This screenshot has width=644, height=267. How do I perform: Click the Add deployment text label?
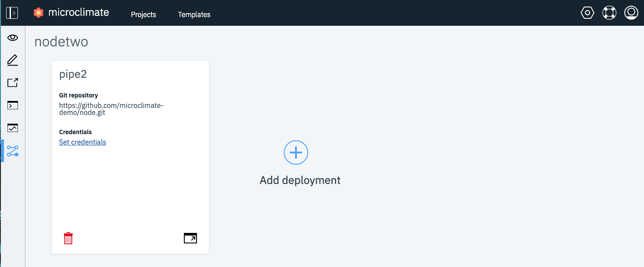pos(300,180)
